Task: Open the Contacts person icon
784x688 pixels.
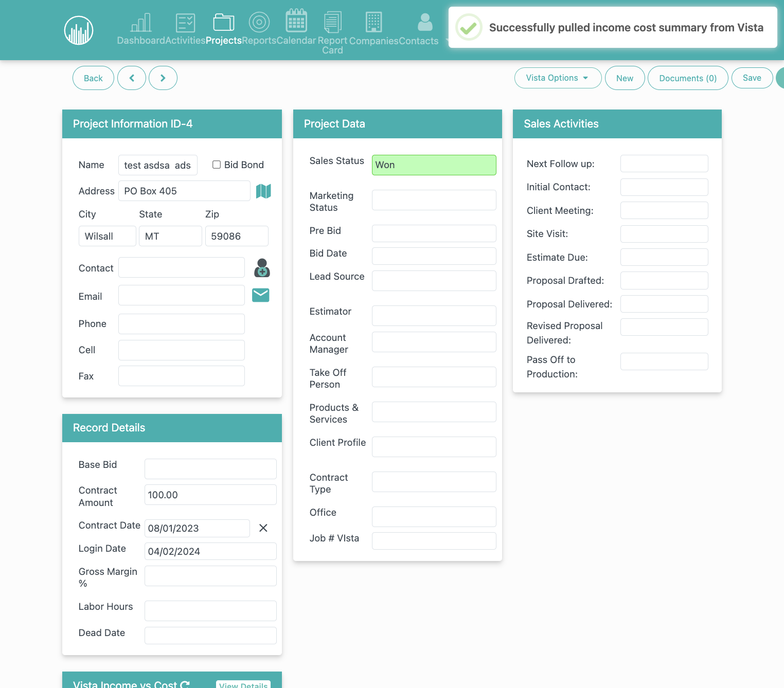Action: [x=425, y=22]
